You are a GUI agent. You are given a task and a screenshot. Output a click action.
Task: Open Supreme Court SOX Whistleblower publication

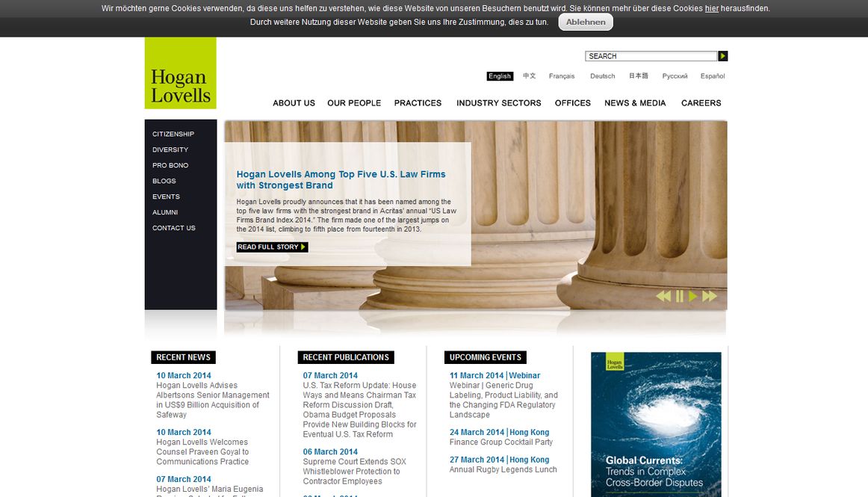tap(354, 472)
